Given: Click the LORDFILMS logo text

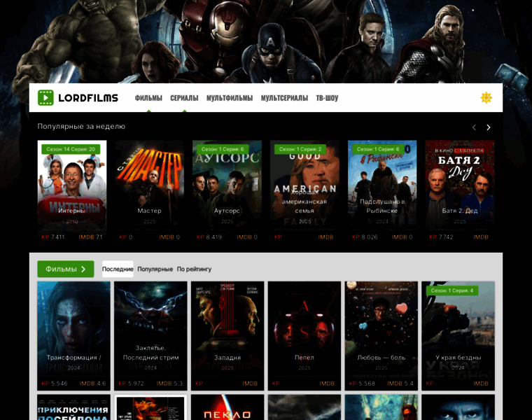Looking at the screenshot, I should [x=88, y=98].
